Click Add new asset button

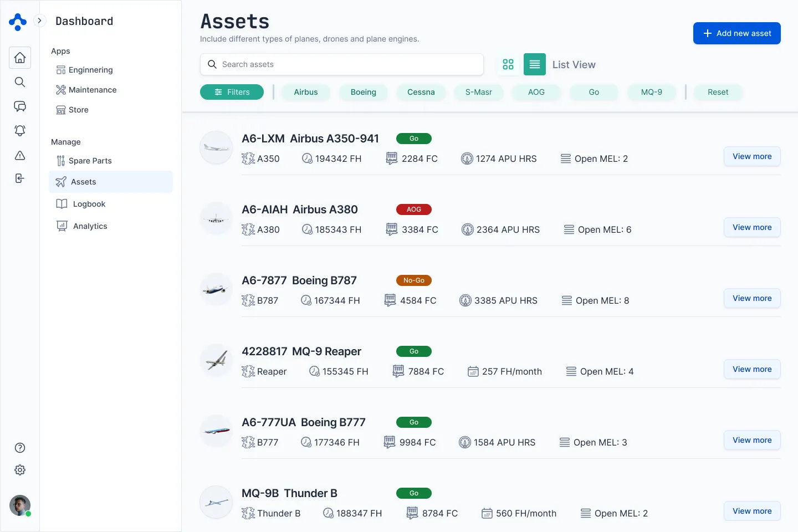[737, 33]
